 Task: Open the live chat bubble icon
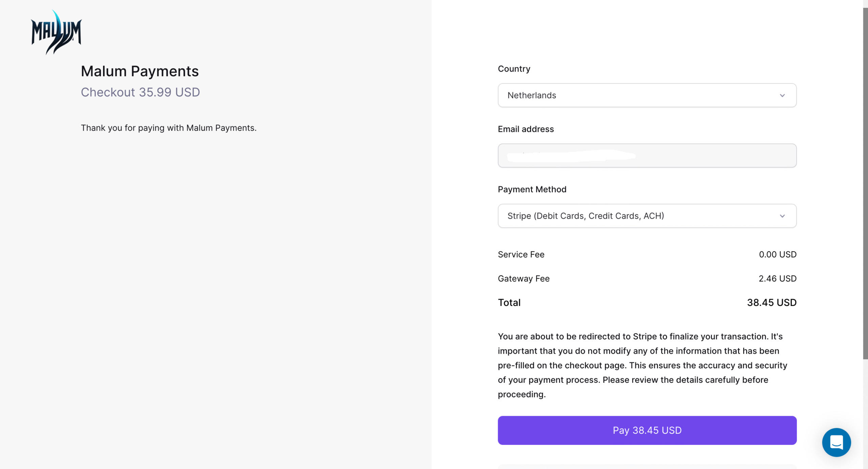pos(836,442)
